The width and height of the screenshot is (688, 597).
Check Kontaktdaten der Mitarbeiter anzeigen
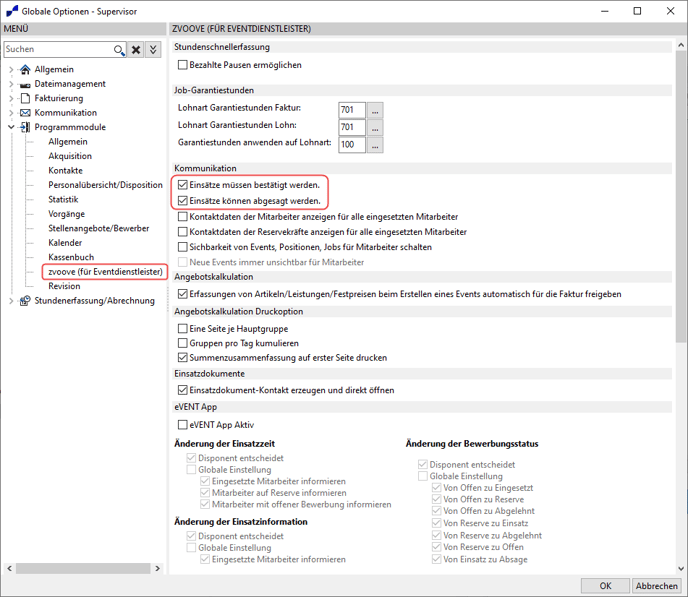(x=183, y=217)
